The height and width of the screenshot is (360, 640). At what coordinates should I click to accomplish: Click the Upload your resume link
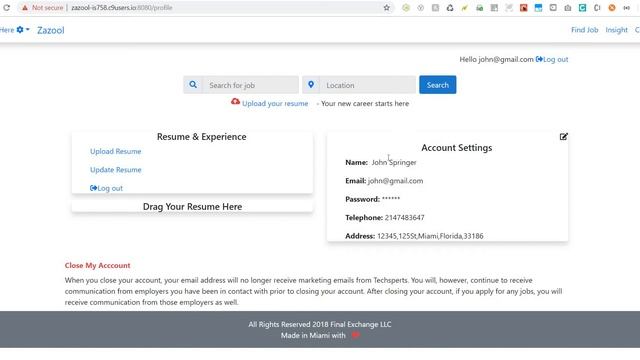[x=275, y=104]
